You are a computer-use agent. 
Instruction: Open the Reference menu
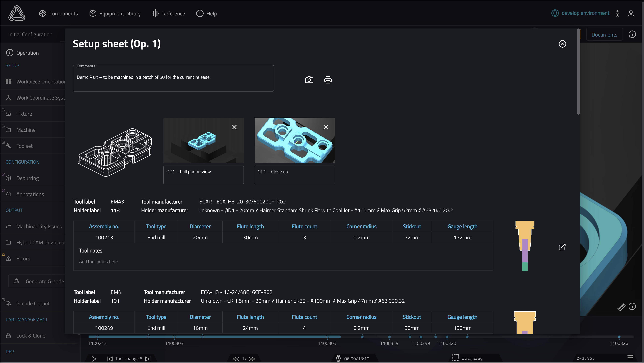tap(168, 13)
